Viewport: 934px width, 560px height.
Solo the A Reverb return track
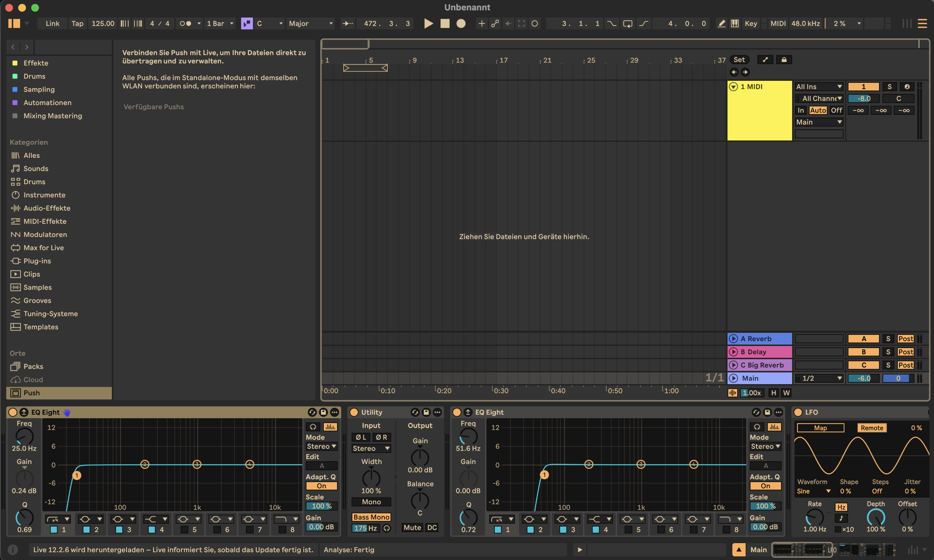[x=888, y=338]
